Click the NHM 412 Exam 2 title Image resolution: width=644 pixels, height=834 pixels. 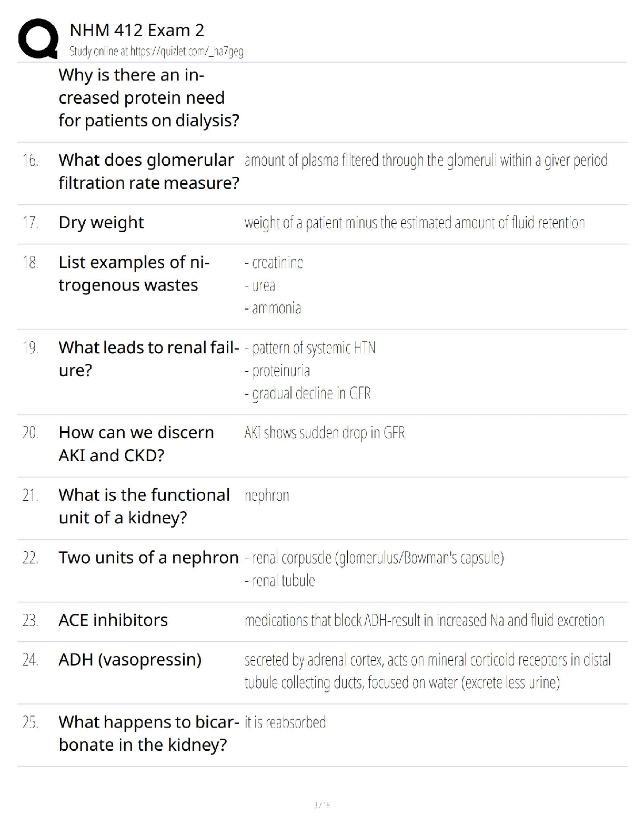click(137, 30)
